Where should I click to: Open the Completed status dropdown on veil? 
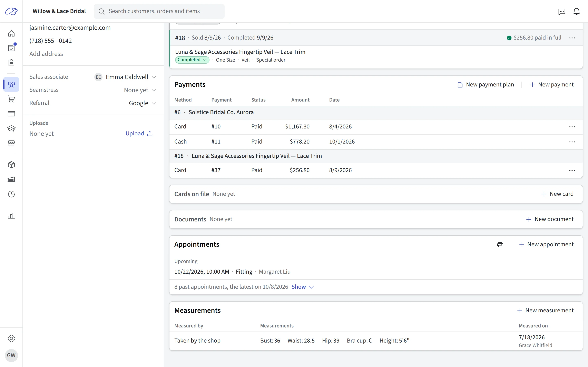(x=192, y=60)
